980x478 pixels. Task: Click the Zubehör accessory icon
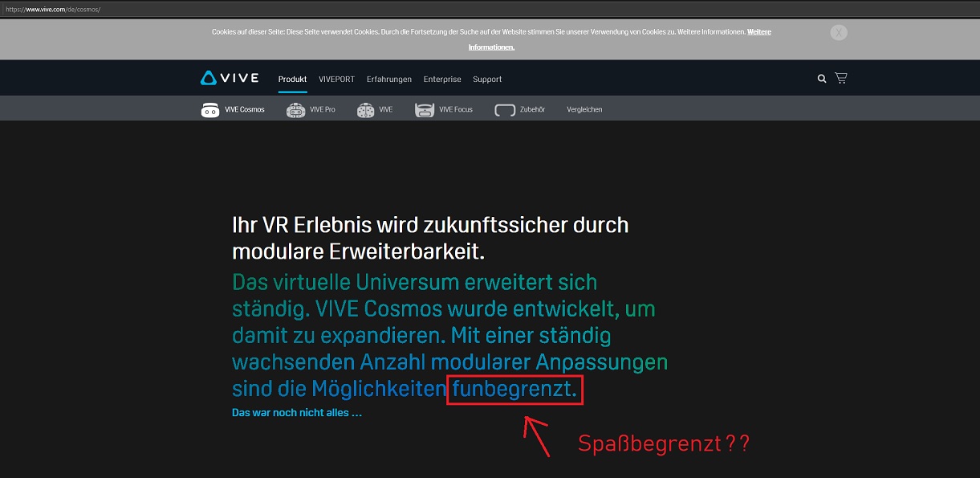pyautogui.click(x=505, y=110)
